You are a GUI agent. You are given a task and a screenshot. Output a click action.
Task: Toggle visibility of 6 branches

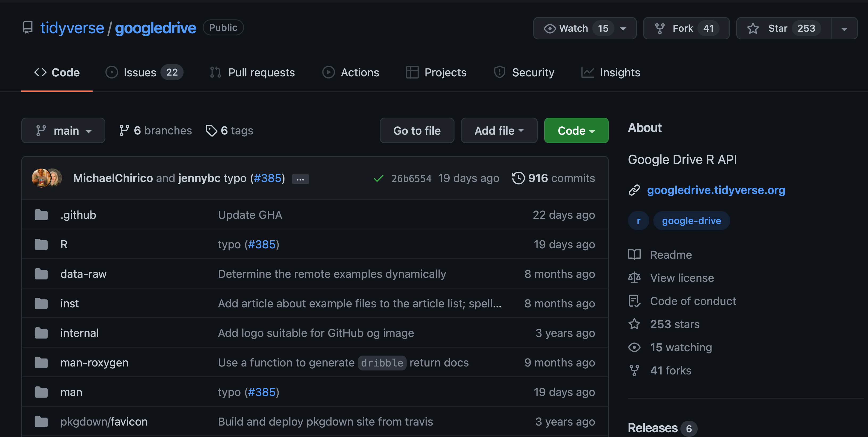pyautogui.click(x=155, y=130)
